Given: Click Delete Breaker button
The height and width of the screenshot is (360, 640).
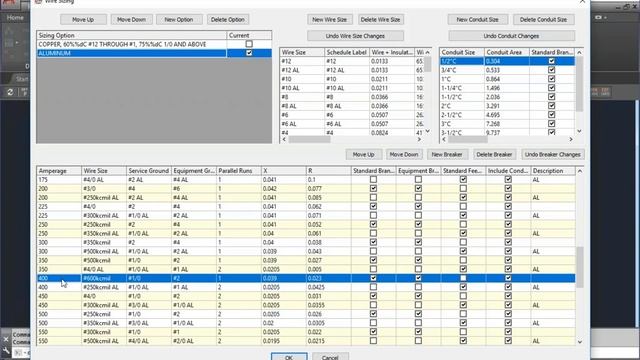Looking at the screenshot, I should tap(494, 155).
